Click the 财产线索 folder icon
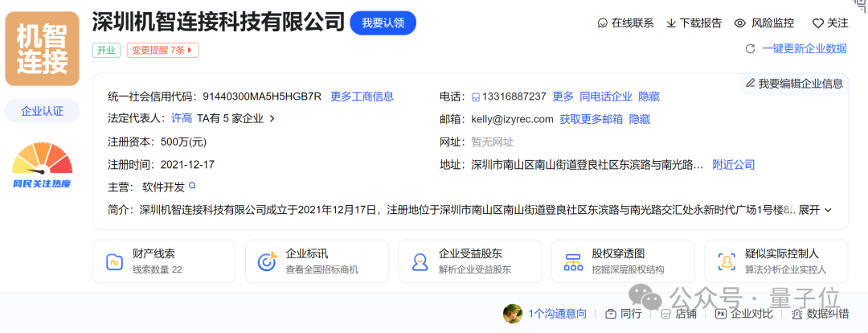Image resolution: width=868 pixels, height=333 pixels. [115, 261]
